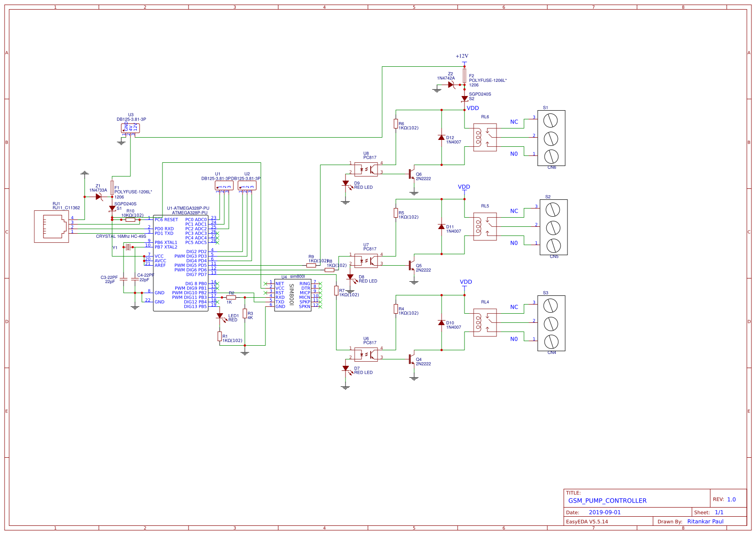Select the DB125-3.81-3P connector U3

coord(130,128)
